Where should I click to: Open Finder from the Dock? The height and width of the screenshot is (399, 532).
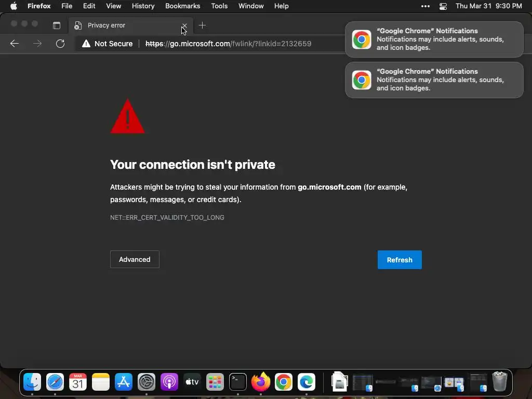point(32,382)
